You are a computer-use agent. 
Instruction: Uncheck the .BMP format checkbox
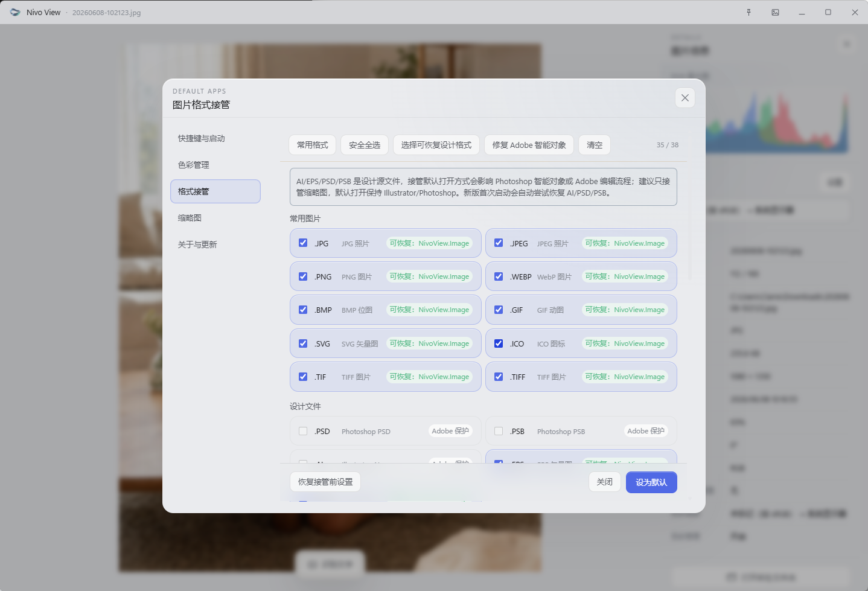(x=303, y=309)
